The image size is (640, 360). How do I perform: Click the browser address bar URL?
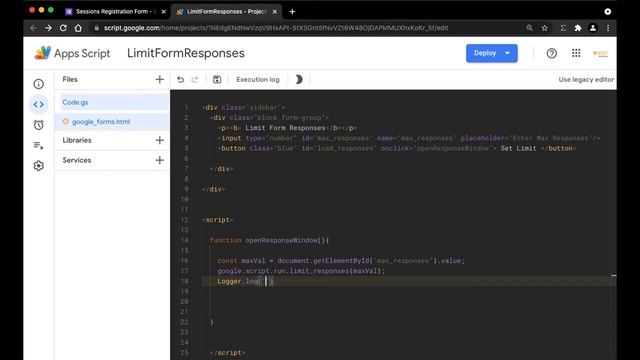point(276,28)
